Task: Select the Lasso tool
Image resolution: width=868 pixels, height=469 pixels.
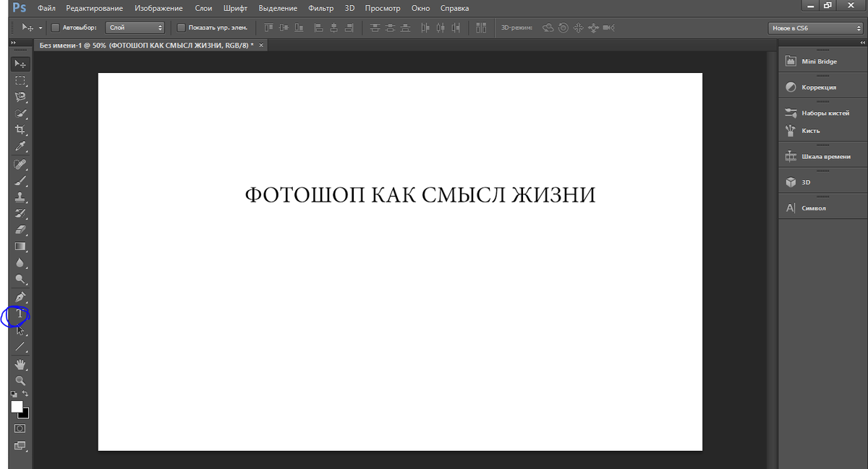Action: point(20,97)
